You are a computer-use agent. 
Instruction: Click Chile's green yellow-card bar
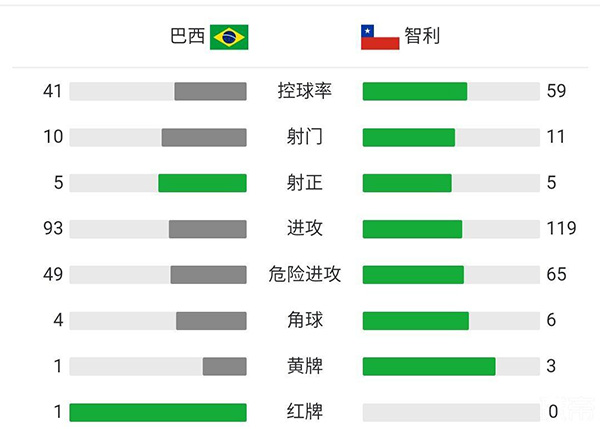pyautogui.click(x=429, y=366)
